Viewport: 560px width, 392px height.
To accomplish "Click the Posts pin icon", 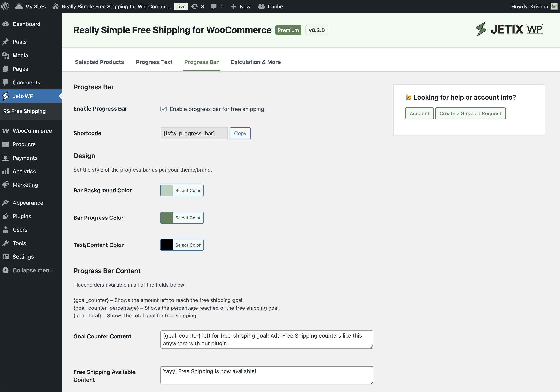I will coord(6,42).
